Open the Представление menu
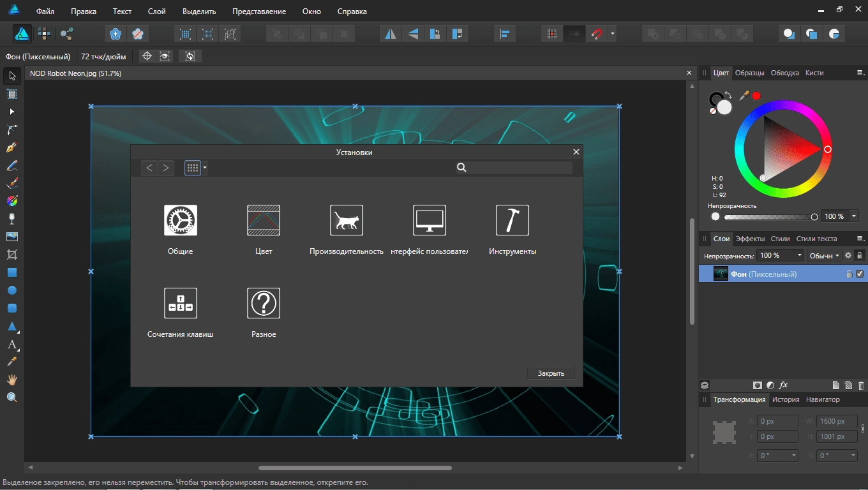Viewport: 868px width, 490px height. [x=259, y=11]
